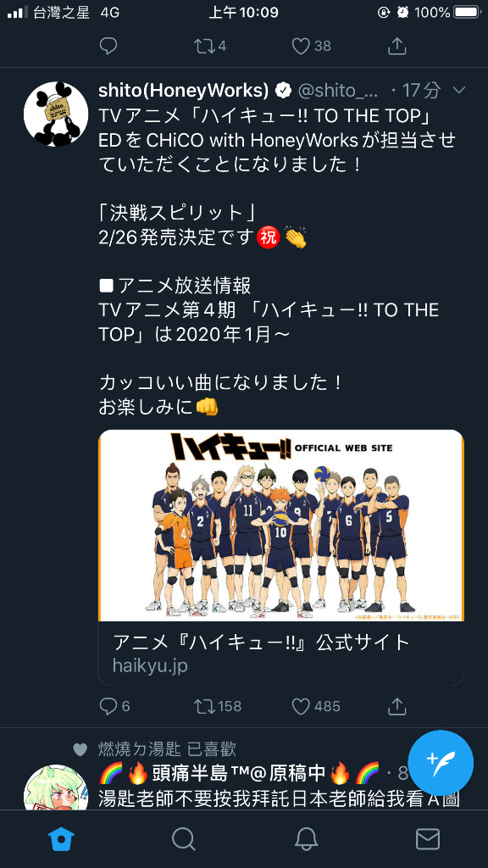Retweet the top tweet with 4 retweets
Screen dimensions: 488x868
click(x=211, y=46)
